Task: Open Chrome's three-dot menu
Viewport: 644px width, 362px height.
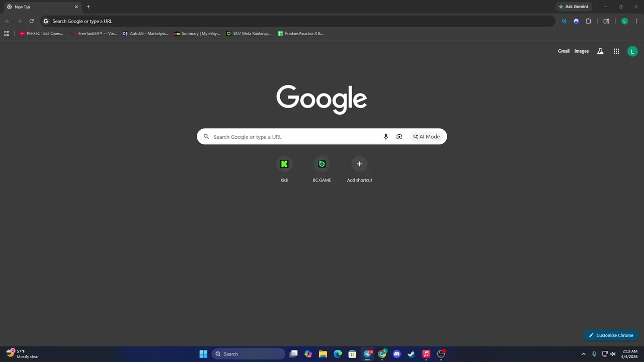Action: [636, 21]
